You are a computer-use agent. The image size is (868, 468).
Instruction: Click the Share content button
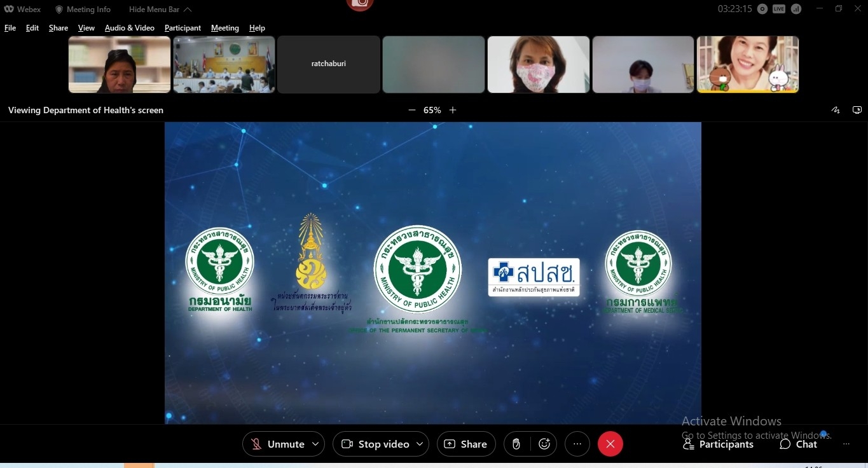pos(465,444)
